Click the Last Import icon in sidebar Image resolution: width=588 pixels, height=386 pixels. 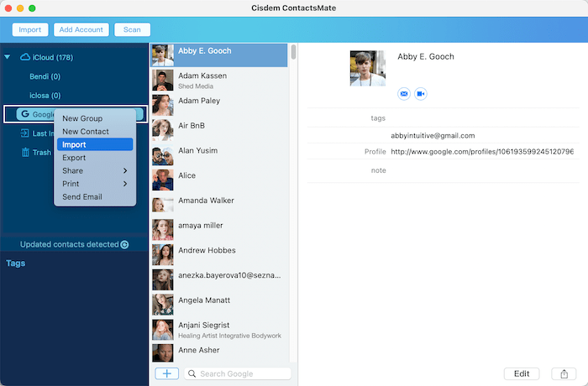(24, 133)
